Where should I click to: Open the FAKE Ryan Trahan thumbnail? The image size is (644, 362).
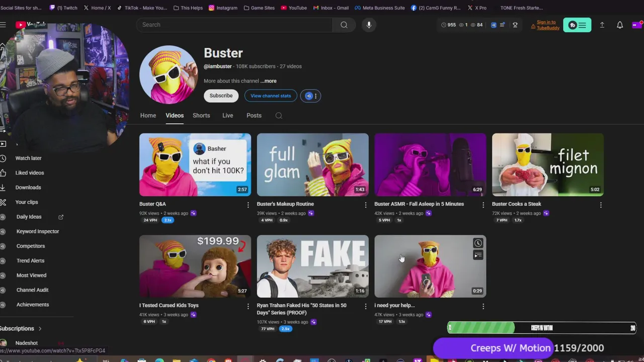(x=312, y=266)
